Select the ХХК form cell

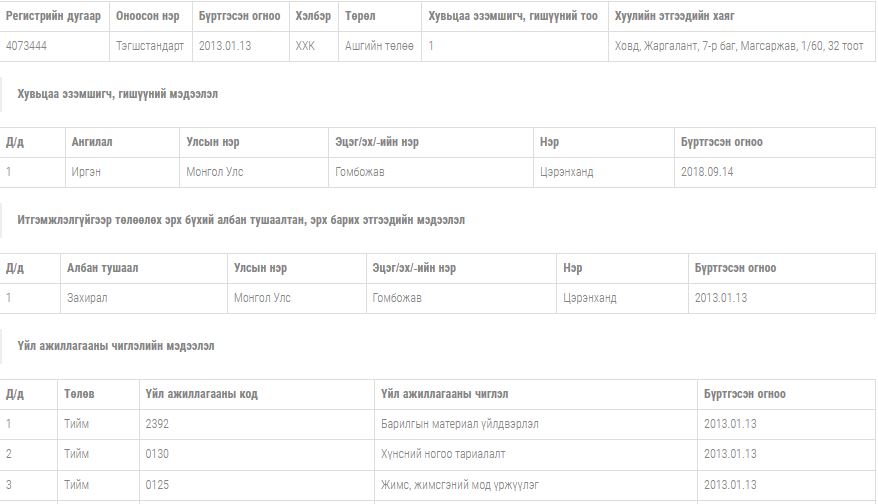(305, 46)
